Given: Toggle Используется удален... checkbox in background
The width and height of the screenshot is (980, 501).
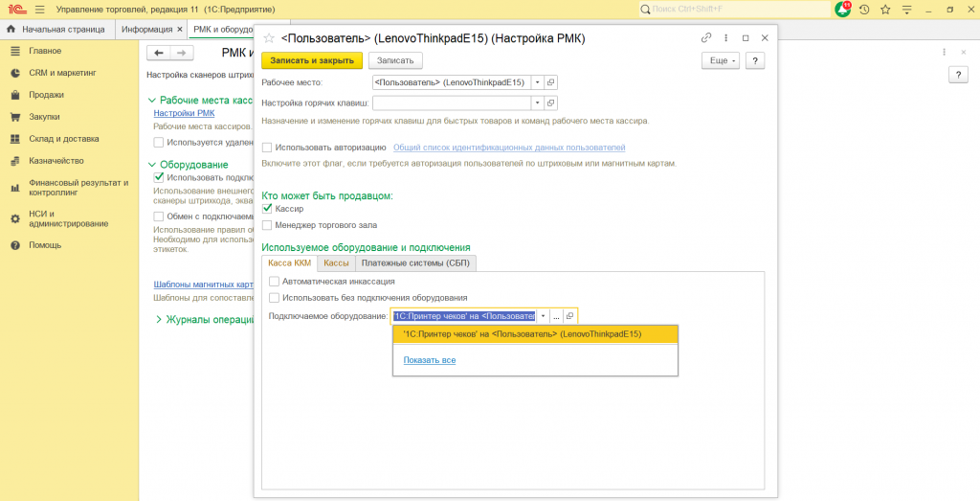Looking at the screenshot, I should [x=159, y=142].
